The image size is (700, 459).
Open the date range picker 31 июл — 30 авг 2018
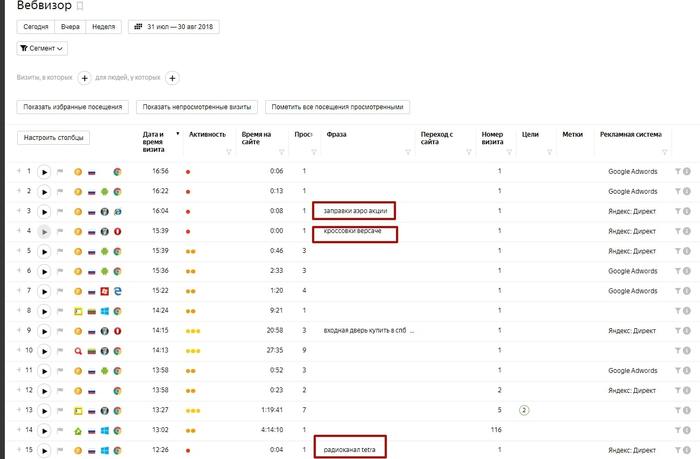click(x=174, y=27)
